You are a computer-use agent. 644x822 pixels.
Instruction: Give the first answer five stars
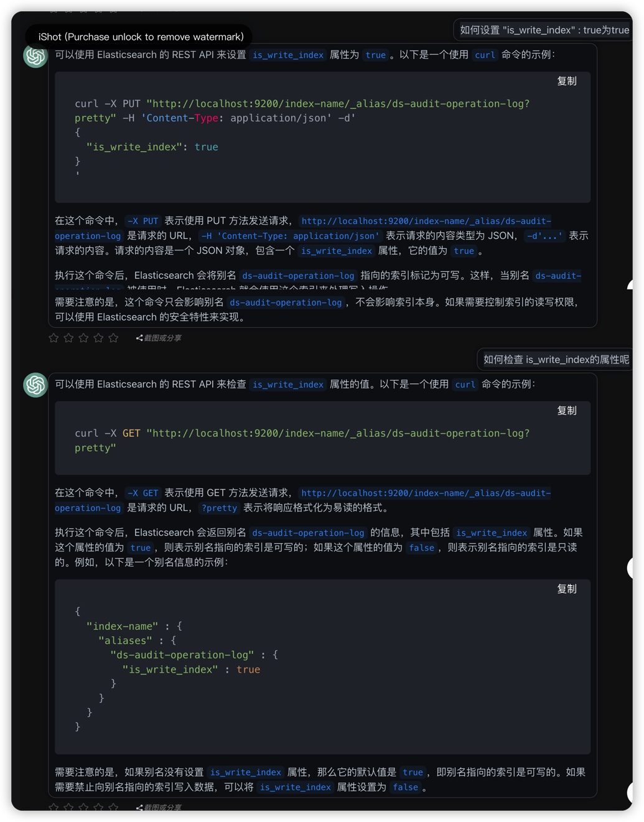(x=113, y=338)
